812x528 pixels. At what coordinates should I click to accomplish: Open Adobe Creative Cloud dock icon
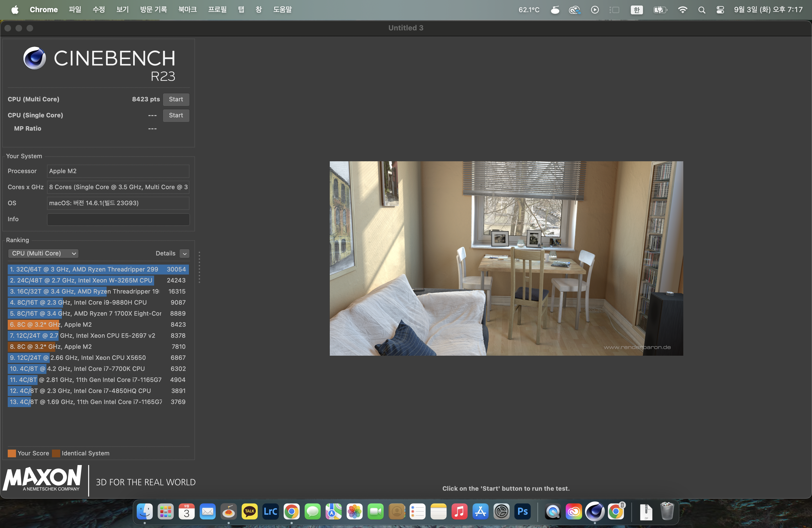click(574, 511)
